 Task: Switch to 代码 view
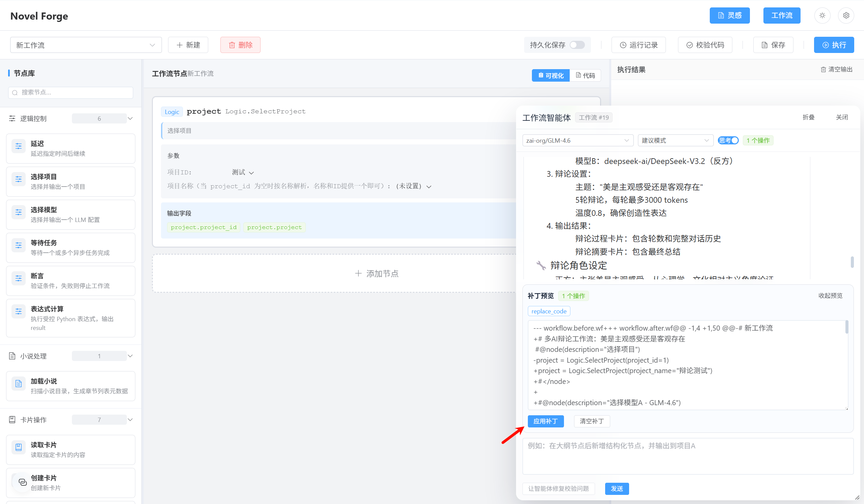585,75
